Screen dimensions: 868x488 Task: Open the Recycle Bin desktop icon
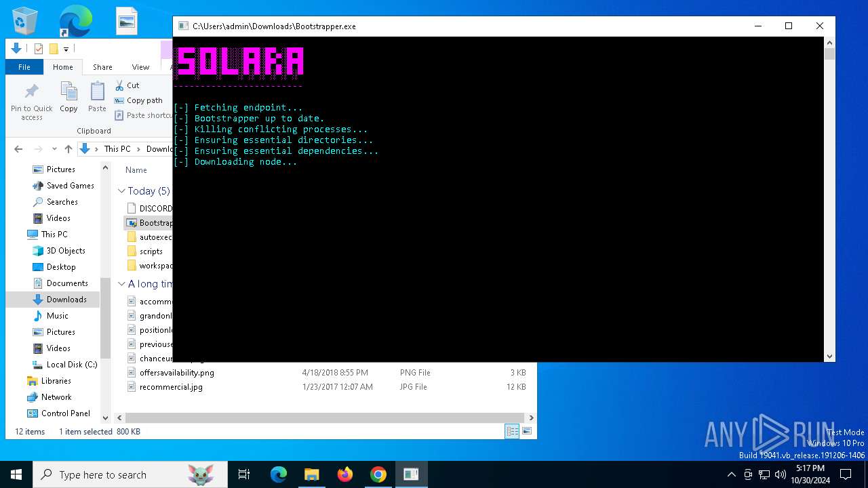tap(25, 21)
